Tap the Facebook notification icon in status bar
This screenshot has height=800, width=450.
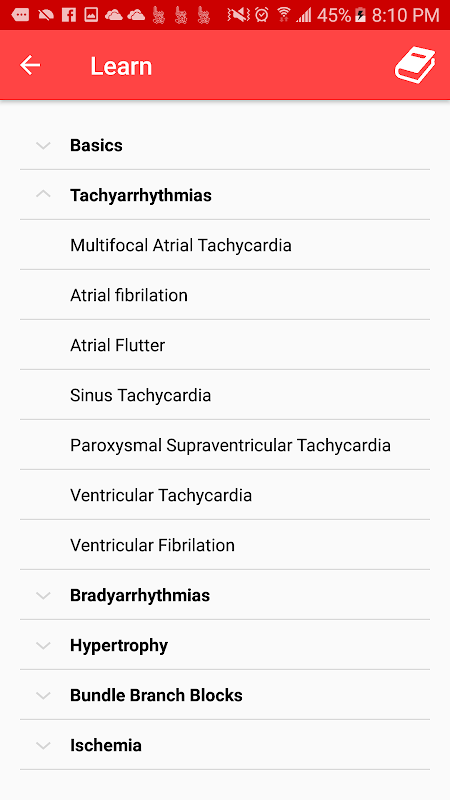click(x=68, y=15)
